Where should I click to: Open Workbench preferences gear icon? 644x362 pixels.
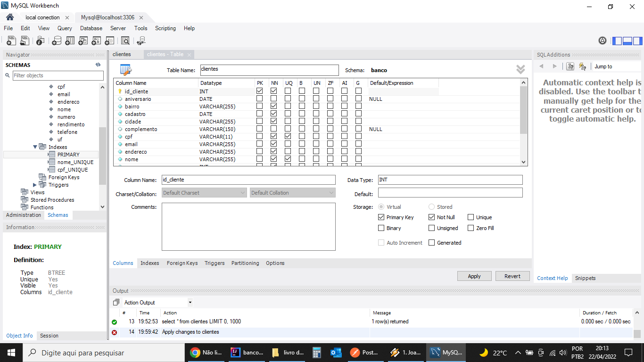tap(603, 41)
